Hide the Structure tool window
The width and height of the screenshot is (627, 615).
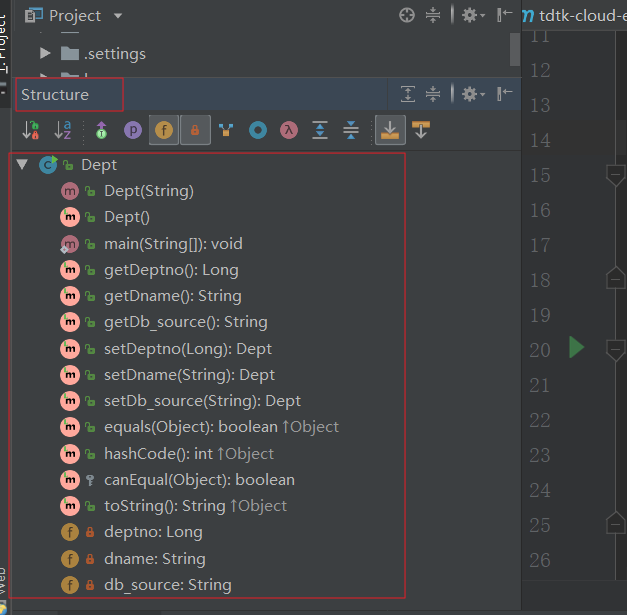pos(504,94)
